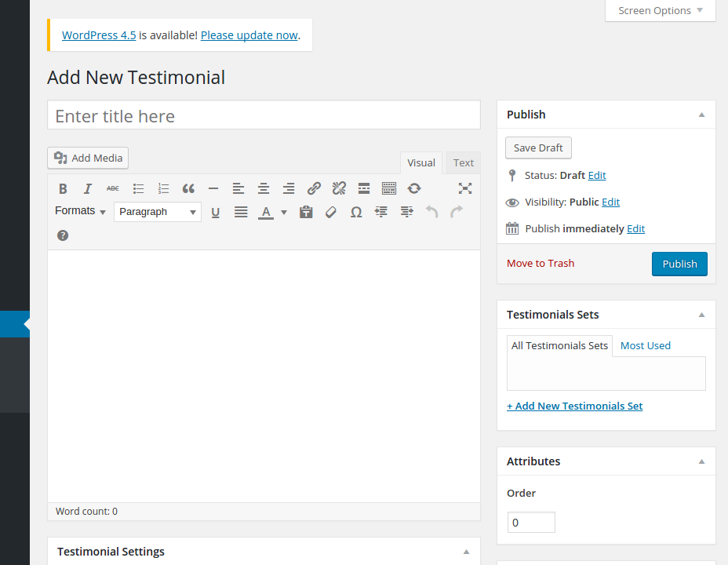Screen dimensions: 728x565
Task: Toggle bold formatting in the editor
Action: 63,188
